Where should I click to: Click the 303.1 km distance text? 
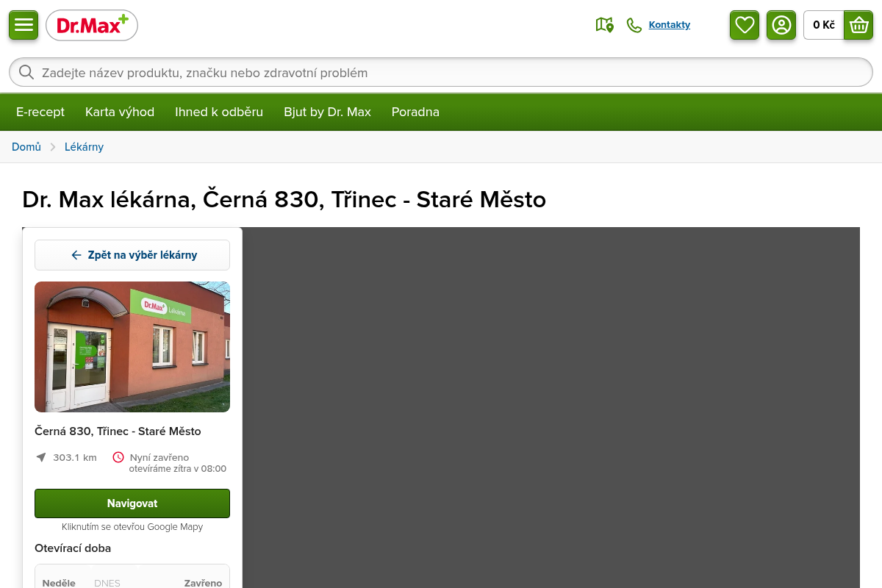pos(75,457)
